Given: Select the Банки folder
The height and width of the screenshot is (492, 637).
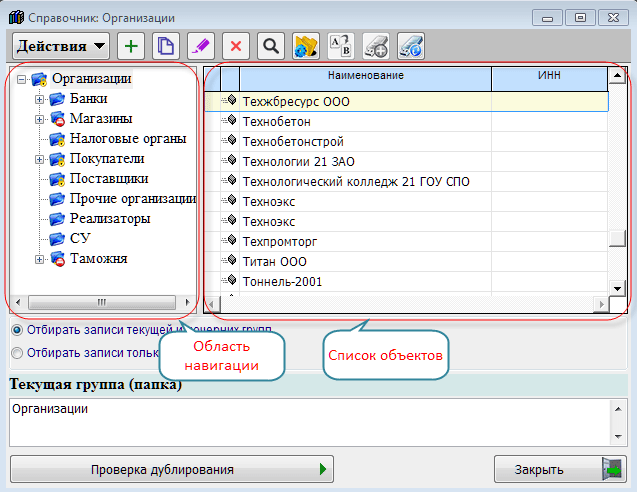Looking at the screenshot, I should point(89,98).
